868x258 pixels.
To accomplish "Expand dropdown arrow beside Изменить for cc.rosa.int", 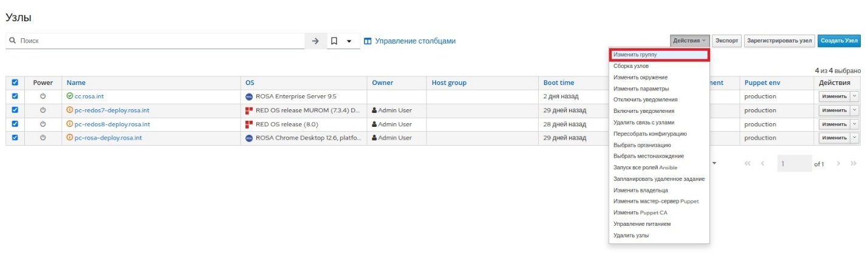I will click(854, 96).
